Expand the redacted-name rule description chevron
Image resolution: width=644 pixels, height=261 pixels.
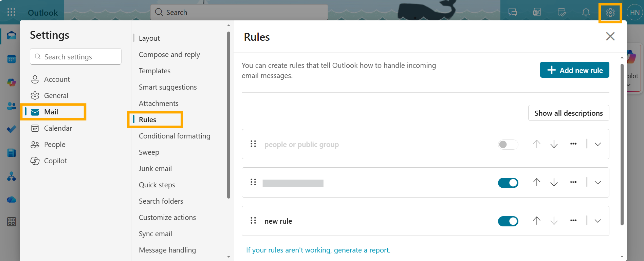[598, 183]
